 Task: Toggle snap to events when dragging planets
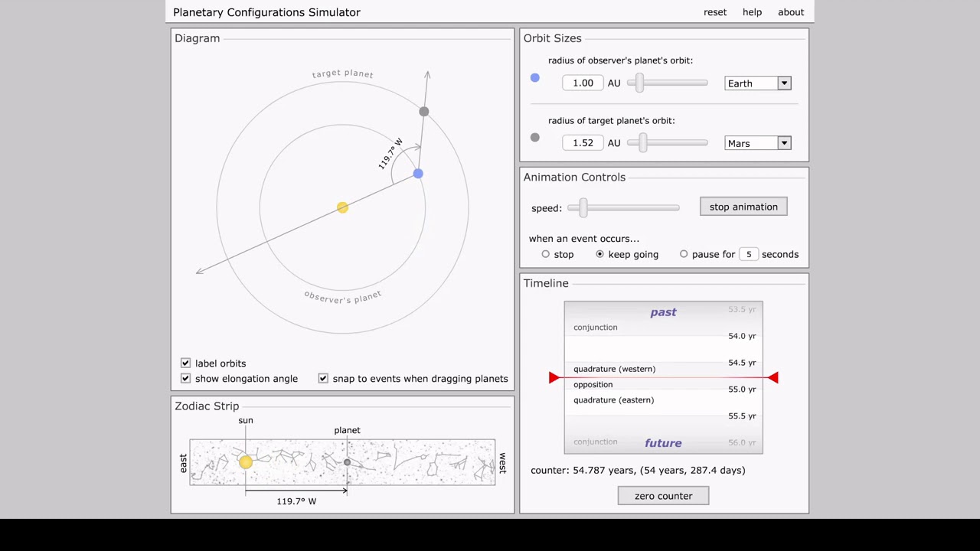coord(323,379)
